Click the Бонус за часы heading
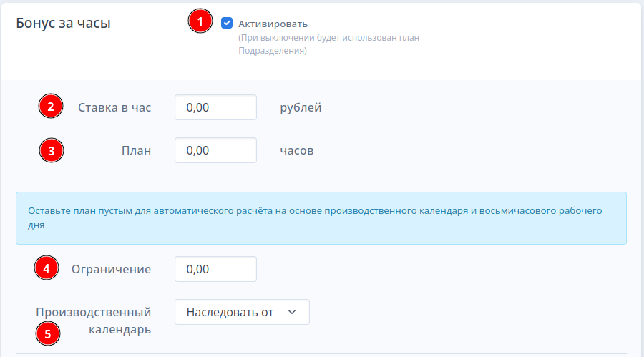 coord(63,23)
